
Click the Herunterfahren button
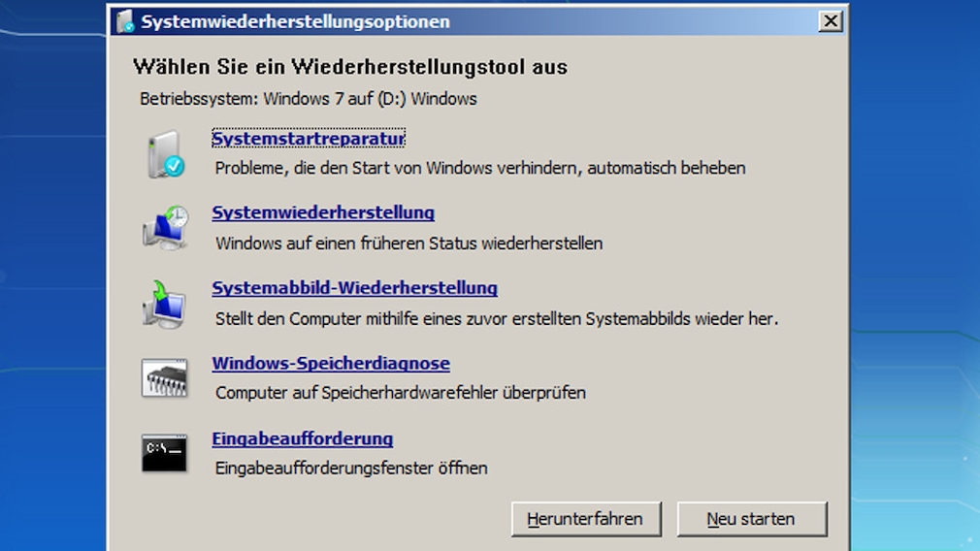(x=586, y=519)
